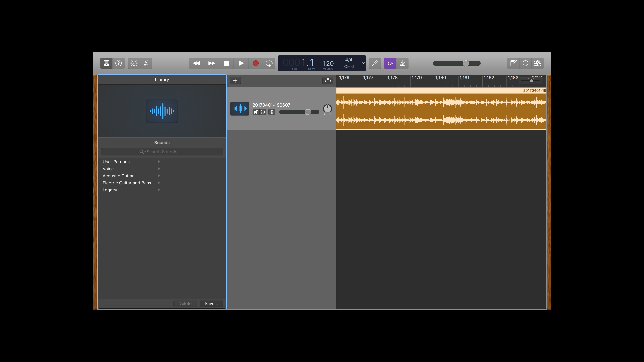
Task: Click the Save... button
Action: (x=211, y=303)
